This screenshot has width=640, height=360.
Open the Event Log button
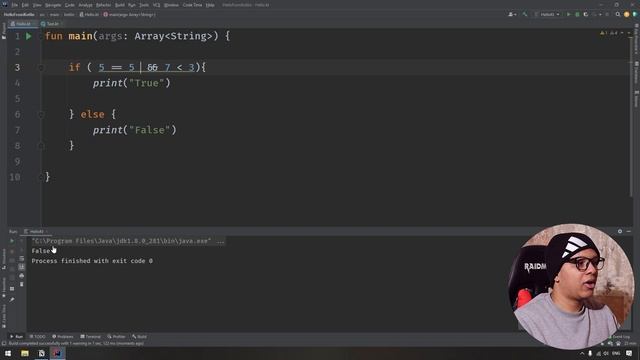coord(620,337)
